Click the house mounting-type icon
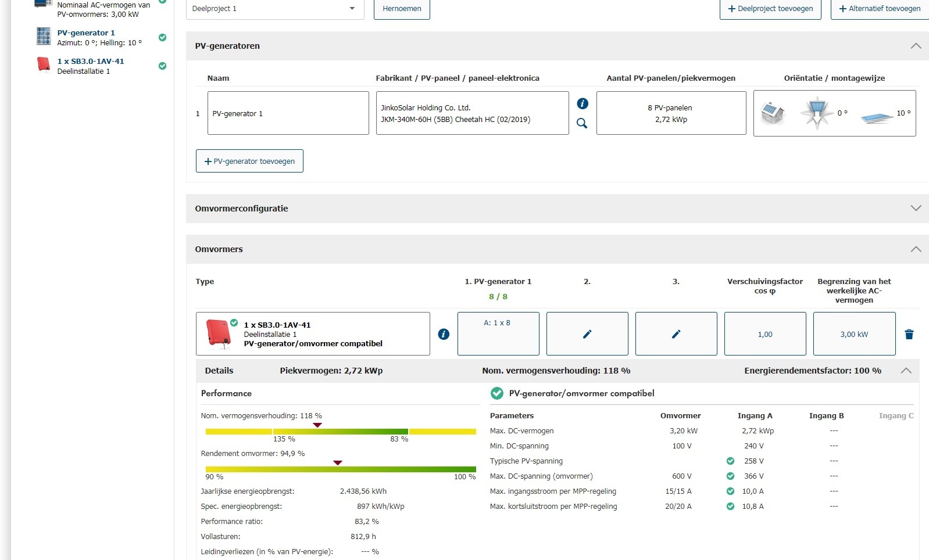 pyautogui.click(x=773, y=113)
